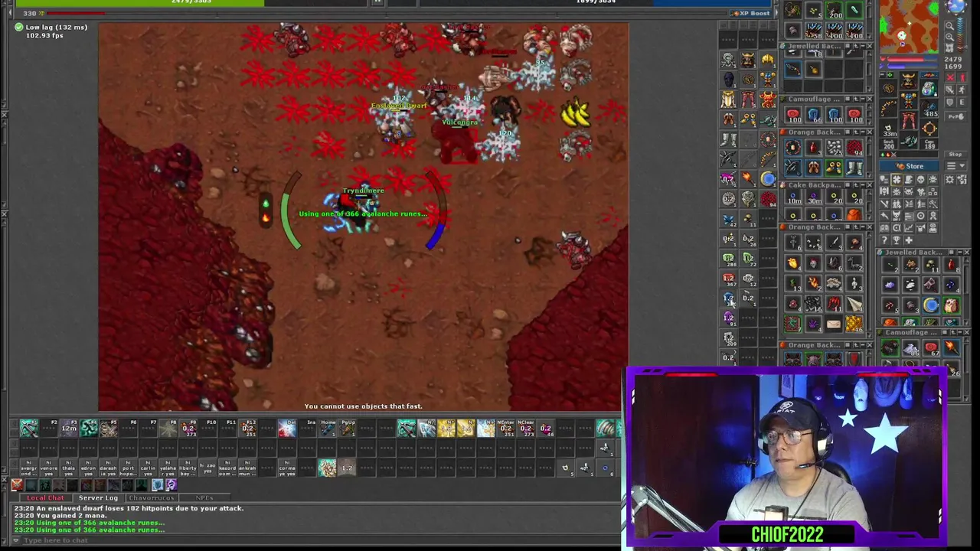Image resolution: width=980 pixels, height=551 pixels.
Task: Click the gold honeycomb item stack of 46
Action: 854,324
